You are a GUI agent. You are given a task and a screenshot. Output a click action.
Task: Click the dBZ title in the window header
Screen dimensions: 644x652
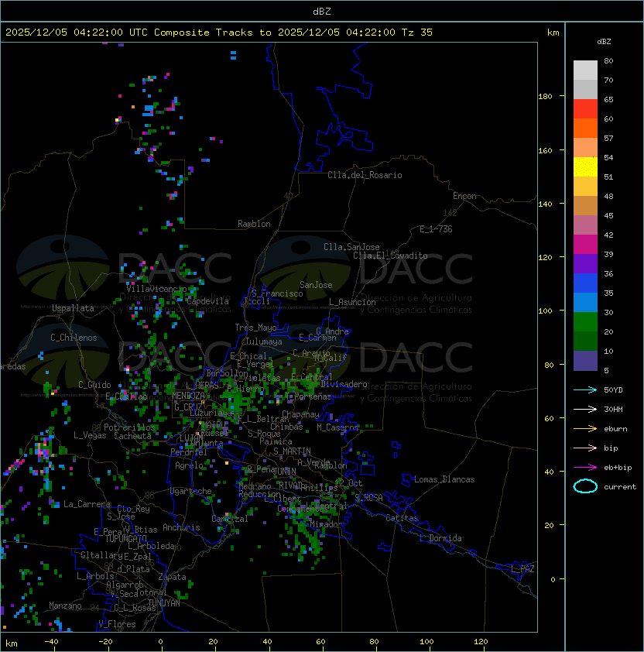(x=322, y=11)
